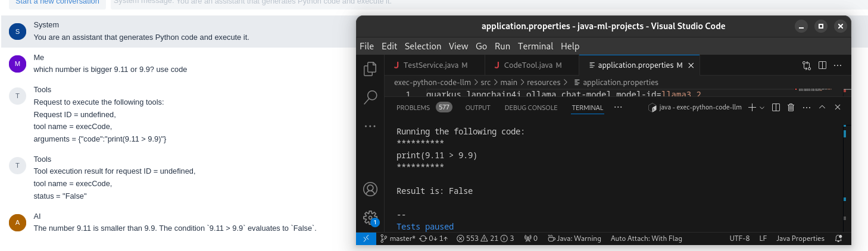Click the orange AI avatar

[17, 222]
